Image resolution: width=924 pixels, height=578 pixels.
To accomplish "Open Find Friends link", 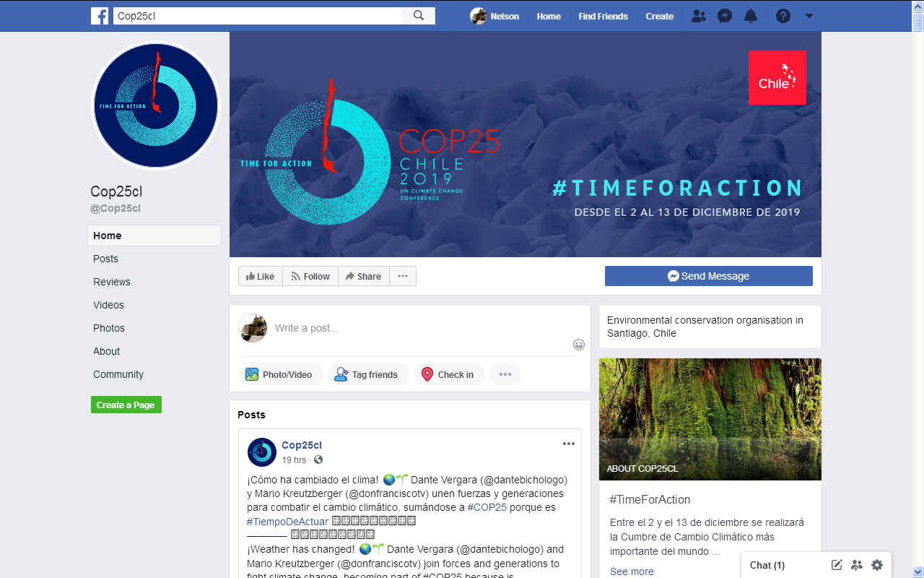I will coord(603,16).
